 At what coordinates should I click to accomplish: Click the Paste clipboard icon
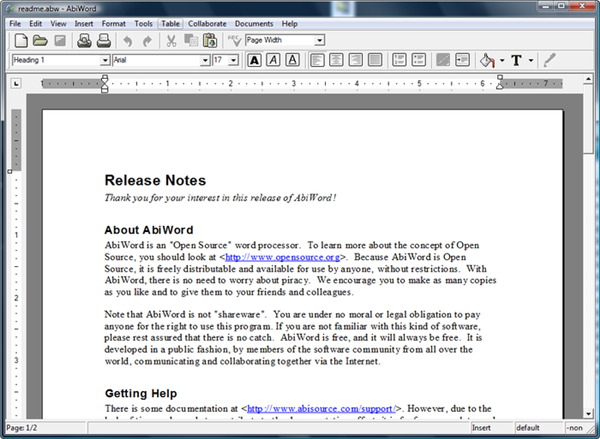(210, 41)
